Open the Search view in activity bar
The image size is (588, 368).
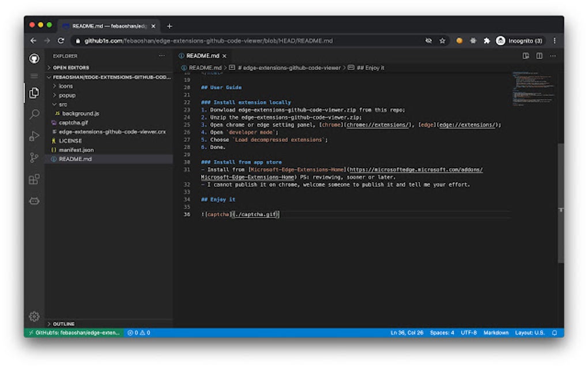(x=34, y=114)
